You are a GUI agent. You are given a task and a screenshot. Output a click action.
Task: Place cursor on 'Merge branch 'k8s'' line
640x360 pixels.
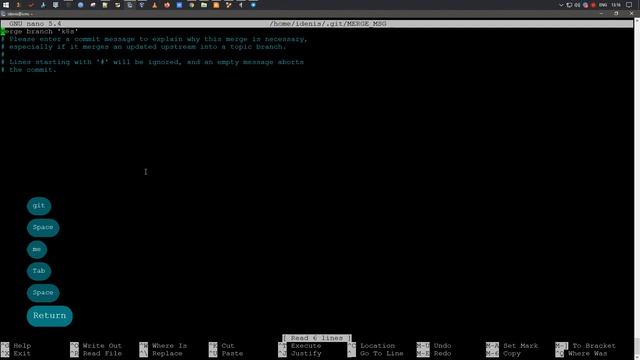click(40, 31)
